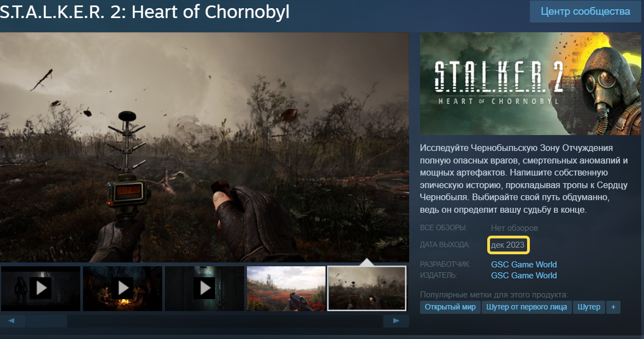This screenshot has width=644, height=339.
Task: Click the Нет обзоров reviews text
Action: click(514, 228)
